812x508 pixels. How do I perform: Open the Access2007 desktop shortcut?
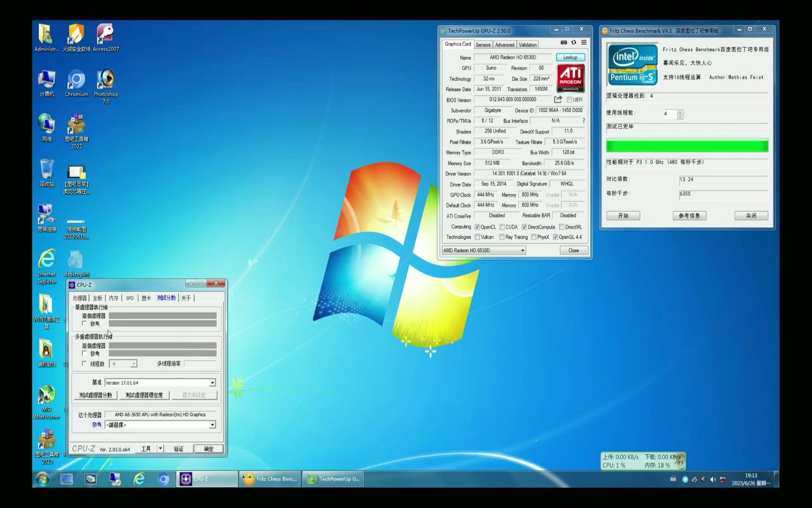(x=106, y=38)
